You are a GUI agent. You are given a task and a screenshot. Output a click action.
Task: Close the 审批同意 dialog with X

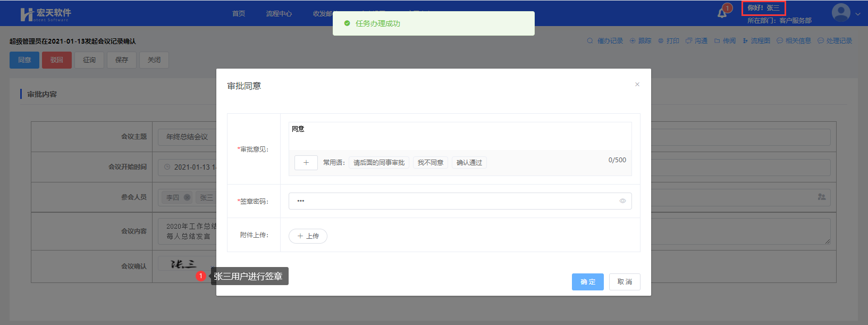(637, 85)
